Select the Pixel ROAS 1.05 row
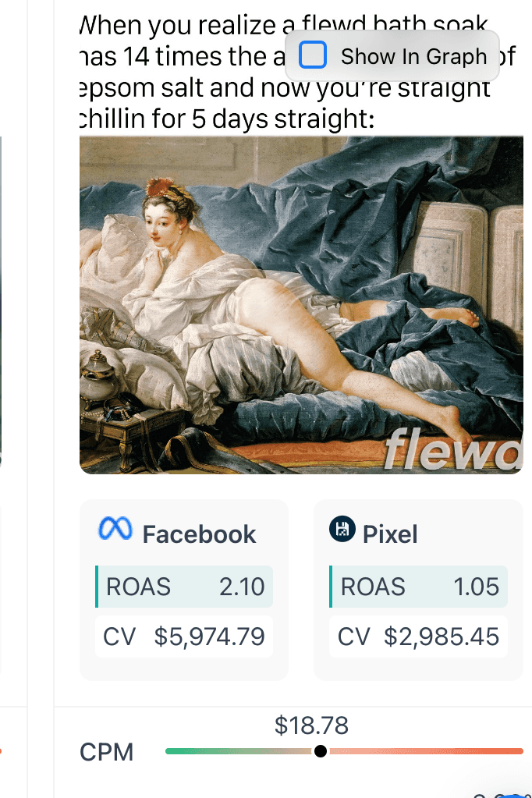This screenshot has width=532, height=798. [x=418, y=587]
